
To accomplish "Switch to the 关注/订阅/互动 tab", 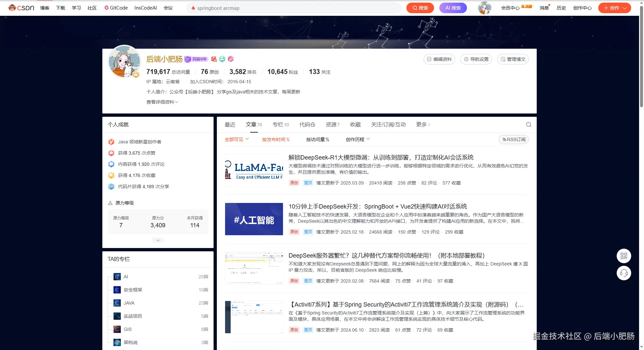I will click(x=388, y=124).
